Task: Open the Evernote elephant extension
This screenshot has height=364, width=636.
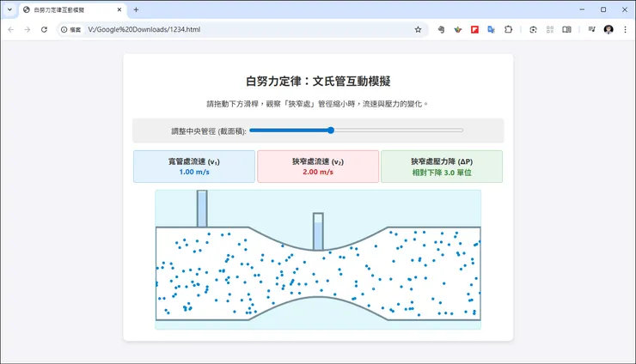Action: click(x=441, y=29)
